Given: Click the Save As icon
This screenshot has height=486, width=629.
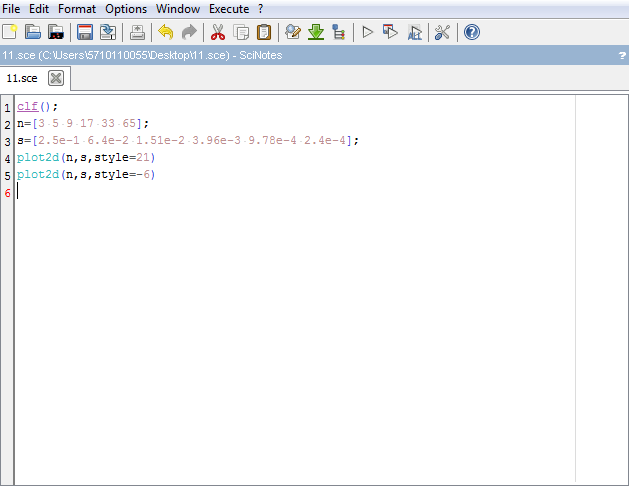Looking at the screenshot, I should pyautogui.click(x=108, y=32).
